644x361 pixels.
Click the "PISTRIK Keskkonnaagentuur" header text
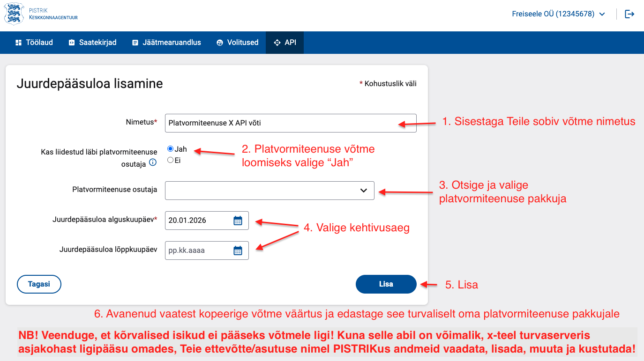53,14
